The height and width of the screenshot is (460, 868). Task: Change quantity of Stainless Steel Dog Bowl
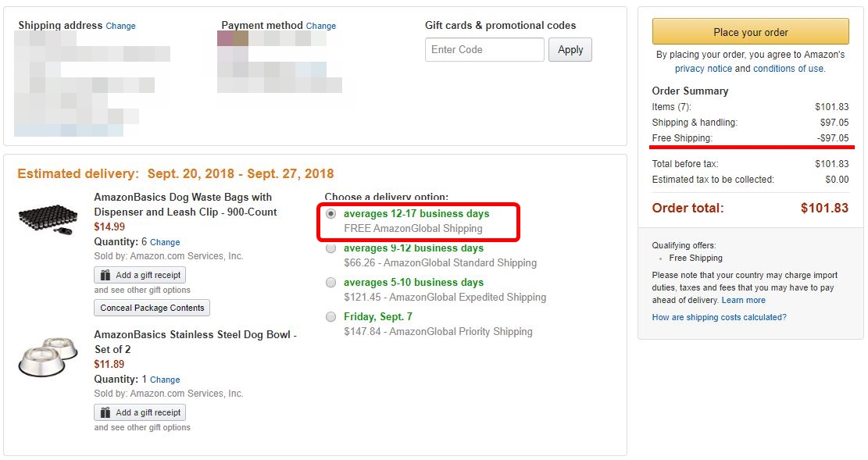[165, 380]
